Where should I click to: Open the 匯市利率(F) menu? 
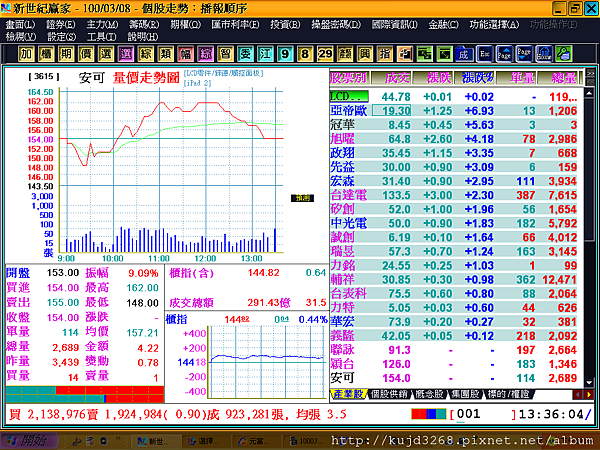point(235,24)
